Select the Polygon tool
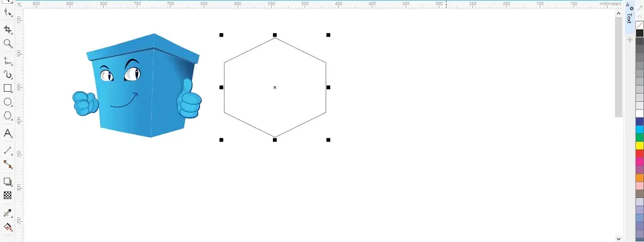Screen dimensions: 644x242 click(x=8, y=116)
